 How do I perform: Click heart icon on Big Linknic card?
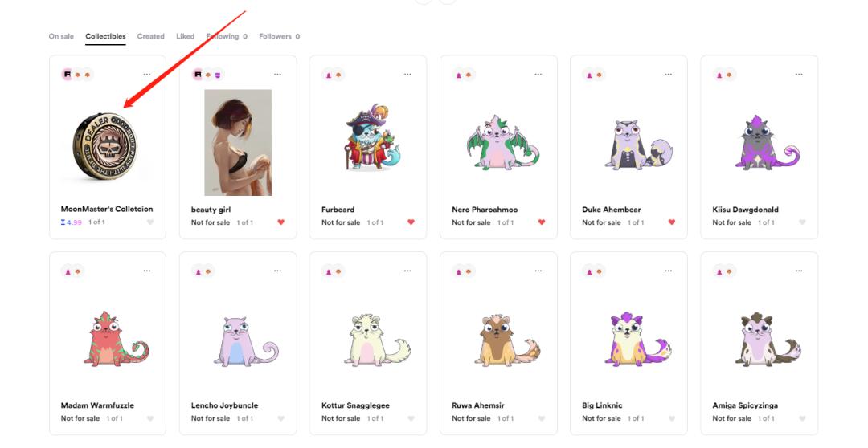pos(671,418)
